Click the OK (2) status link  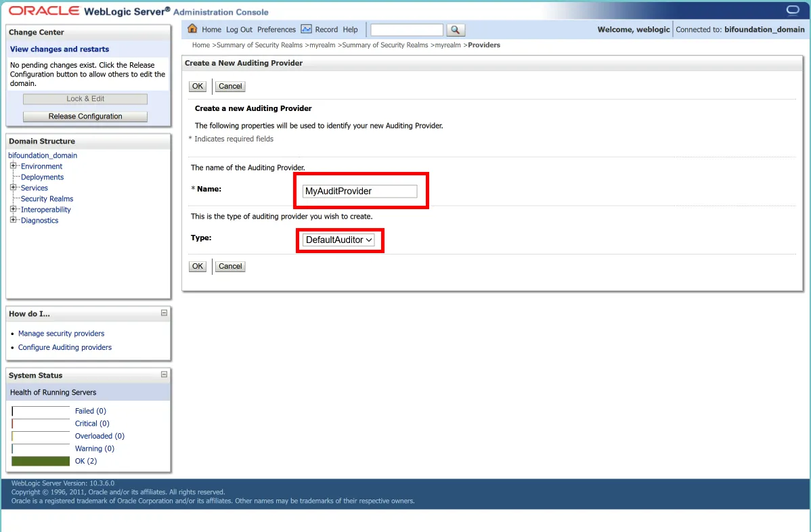pos(86,461)
